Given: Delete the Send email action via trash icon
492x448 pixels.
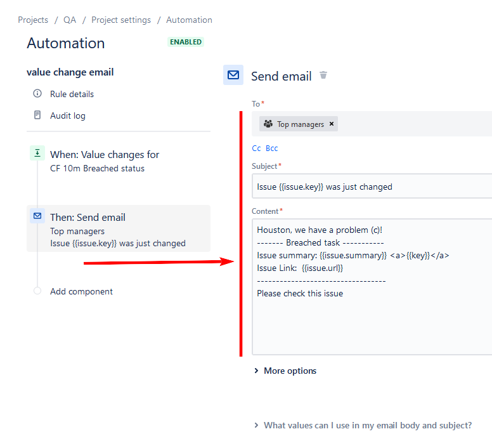Looking at the screenshot, I should [x=323, y=76].
